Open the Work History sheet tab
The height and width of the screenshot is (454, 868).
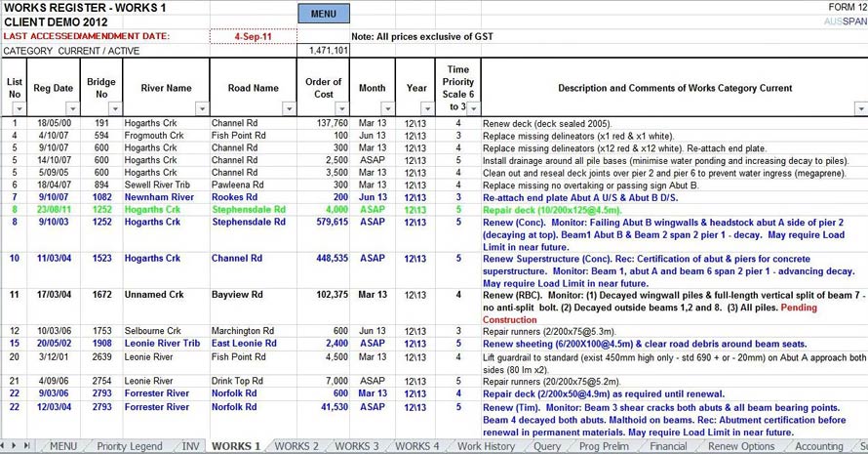486,446
